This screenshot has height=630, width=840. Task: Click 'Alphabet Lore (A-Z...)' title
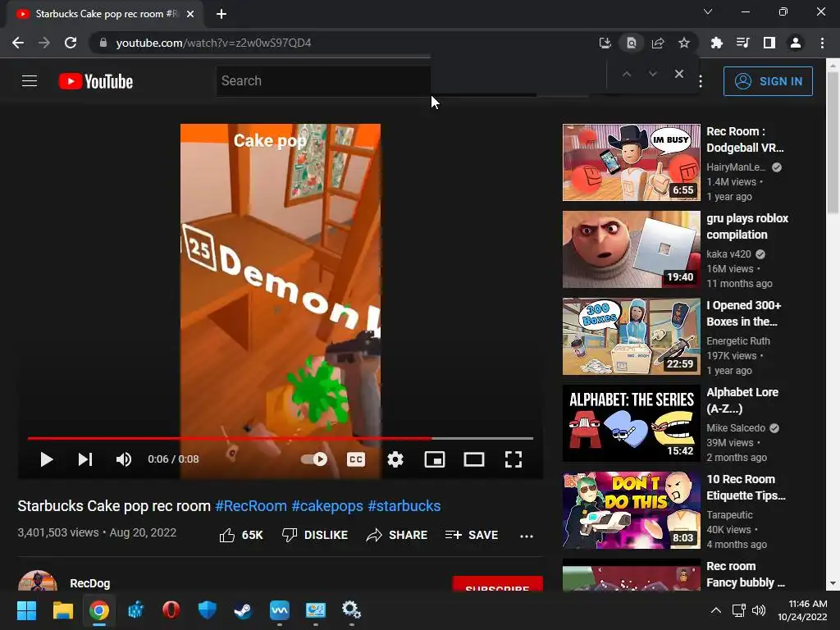[x=742, y=400]
